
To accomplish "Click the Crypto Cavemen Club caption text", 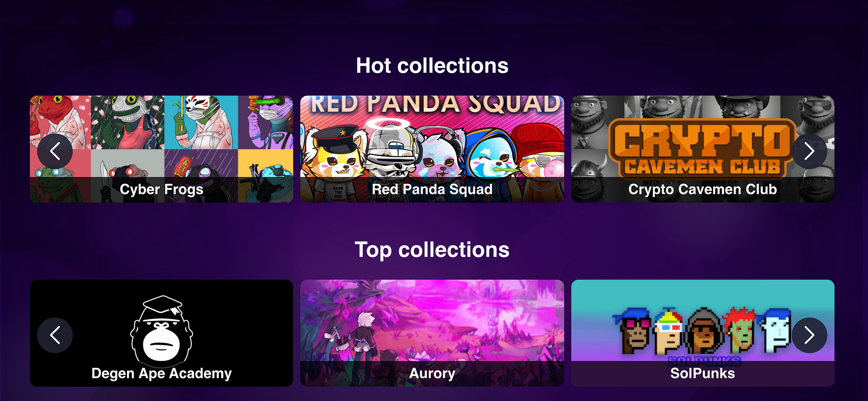I will click(703, 190).
